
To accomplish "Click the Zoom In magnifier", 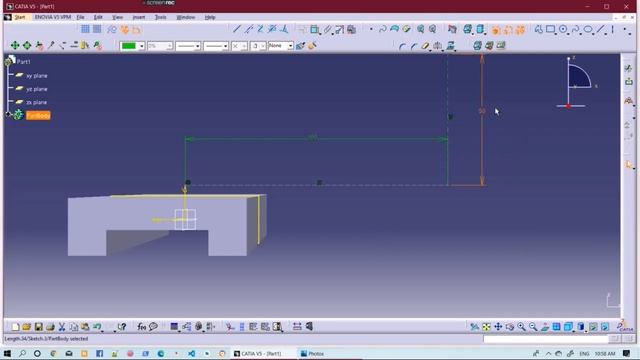I will point(521,327).
